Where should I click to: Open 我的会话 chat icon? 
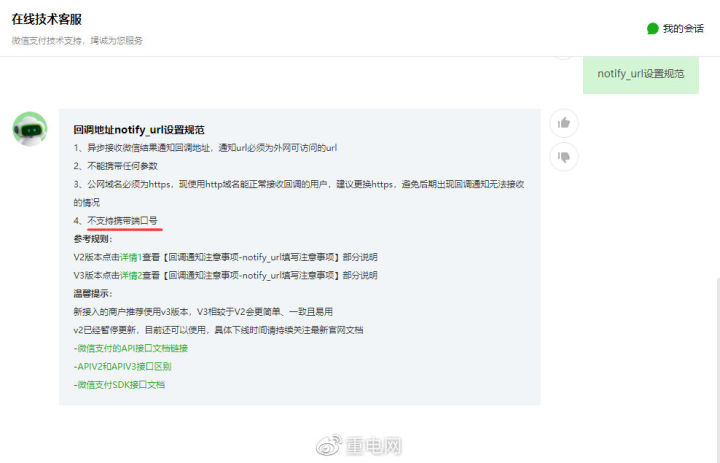click(652, 28)
